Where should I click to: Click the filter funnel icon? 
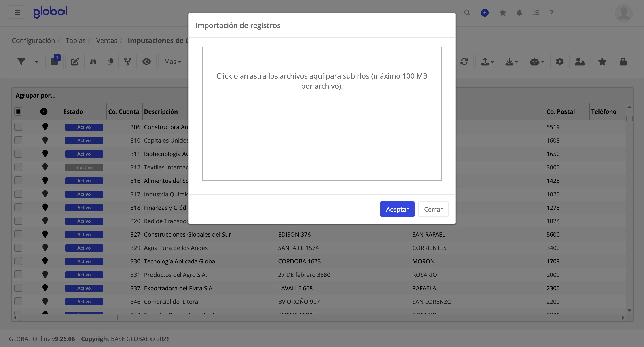coord(21,61)
